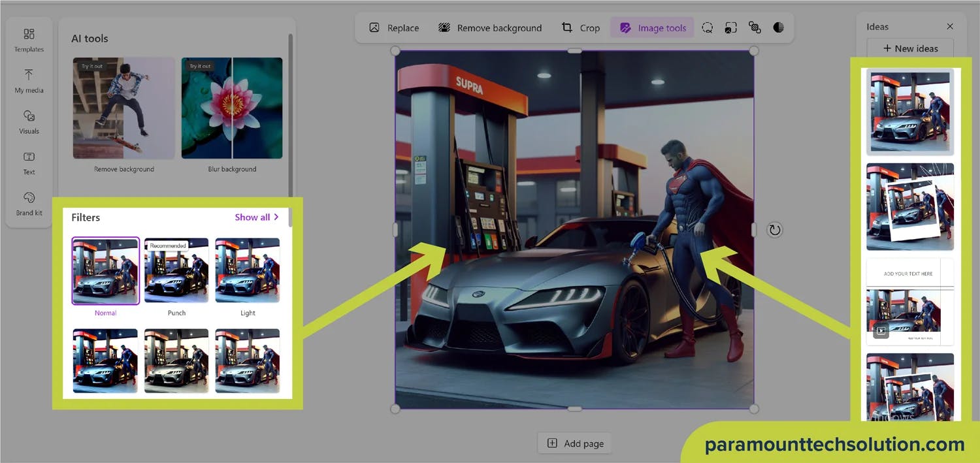Open My media in sidebar
The height and width of the screenshot is (463, 980).
(x=29, y=81)
